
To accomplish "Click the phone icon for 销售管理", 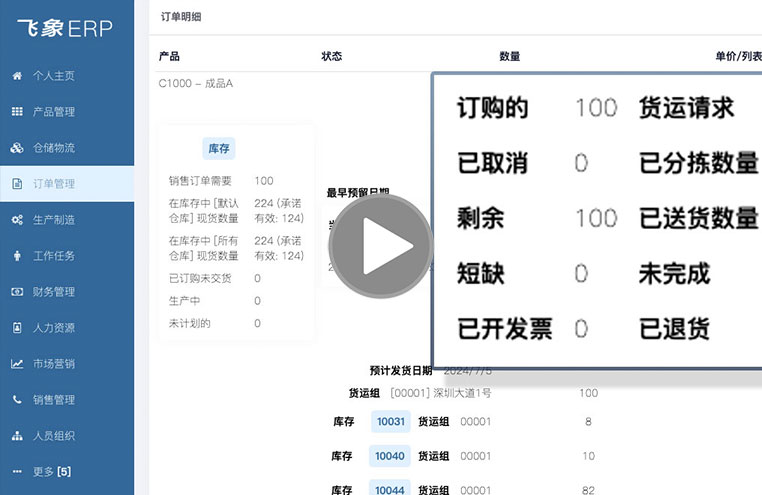I will [17, 400].
